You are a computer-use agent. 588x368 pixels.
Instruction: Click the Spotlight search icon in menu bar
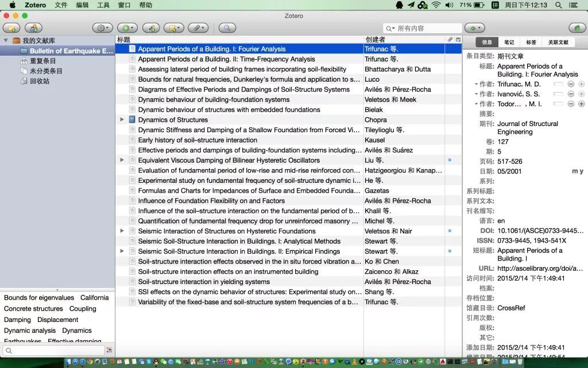(x=558, y=5)
